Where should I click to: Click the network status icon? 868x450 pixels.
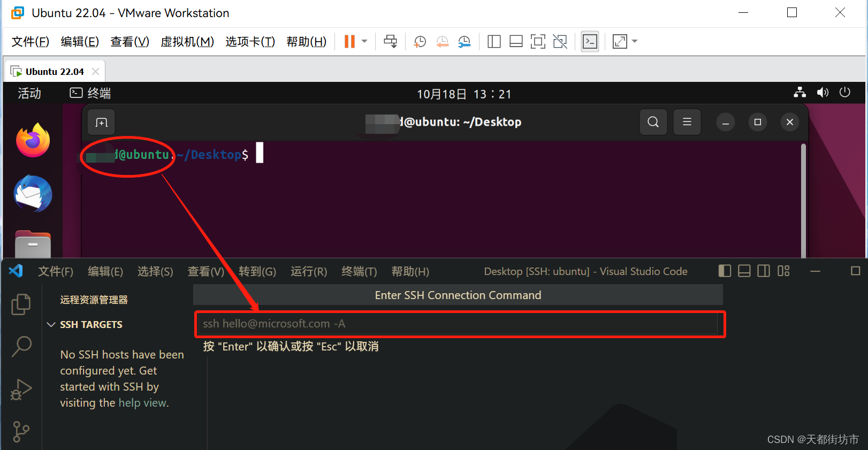(x=800, y=93)
